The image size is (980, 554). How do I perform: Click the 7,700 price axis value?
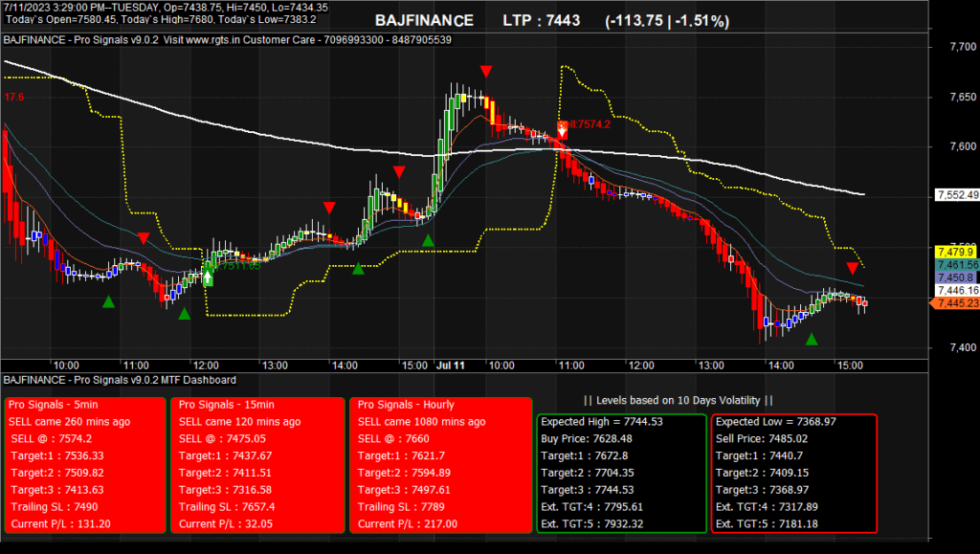(x=963, y=47)
